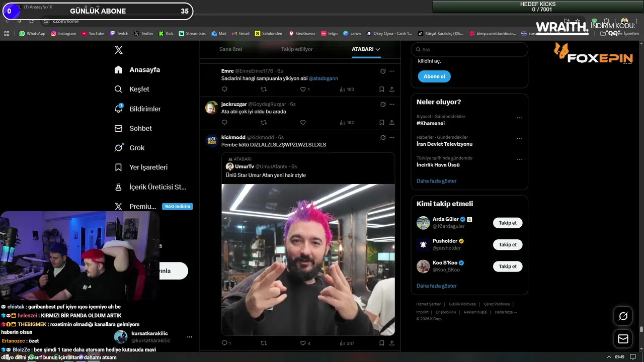Bookmark jackruzgar's tweet
The height and width of the screenshot is (362, 644).
[x=381, y=123]
